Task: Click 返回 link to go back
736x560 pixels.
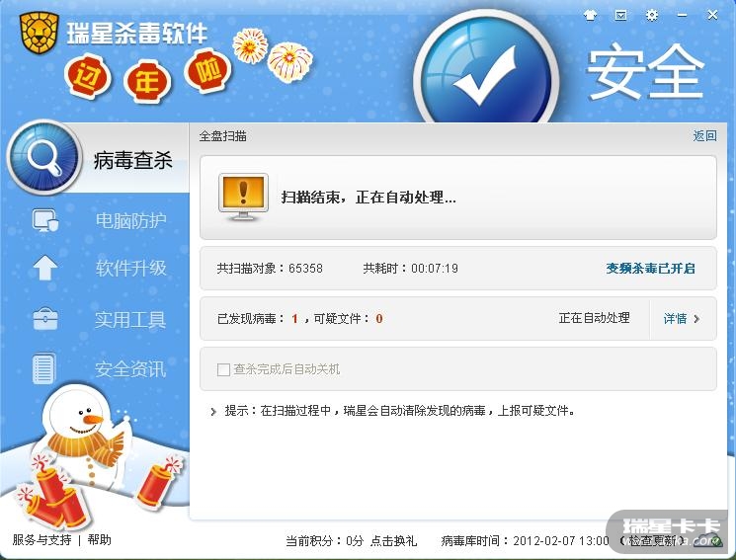Action: (x=704, y=136)
